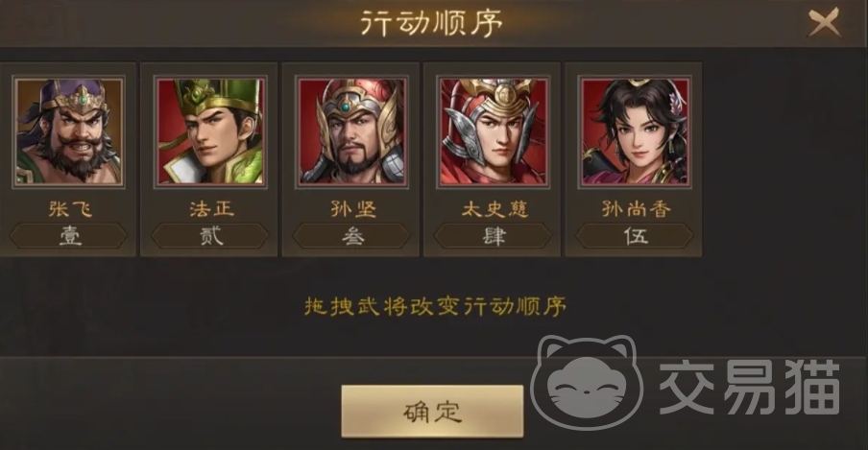Image resolution: width=868 pixels, height=450 pixels.
Task: Click the 肆 order badge under 太史慈
Action: (x=494, y=236)
